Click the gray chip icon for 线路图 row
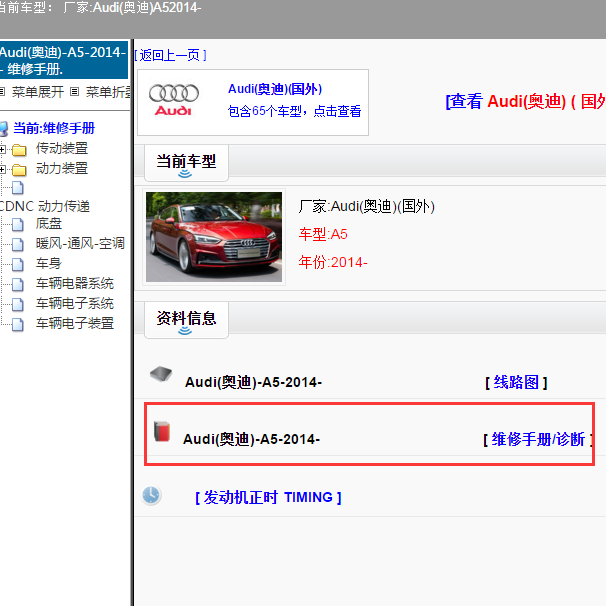 click(161, 374)
